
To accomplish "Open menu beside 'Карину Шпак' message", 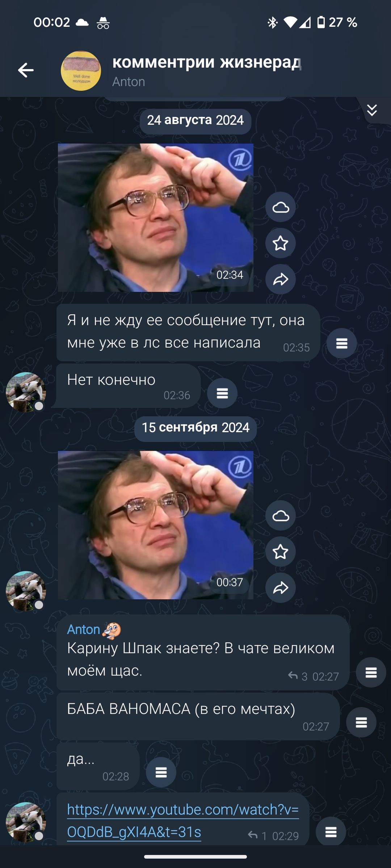I will [371, 672].
